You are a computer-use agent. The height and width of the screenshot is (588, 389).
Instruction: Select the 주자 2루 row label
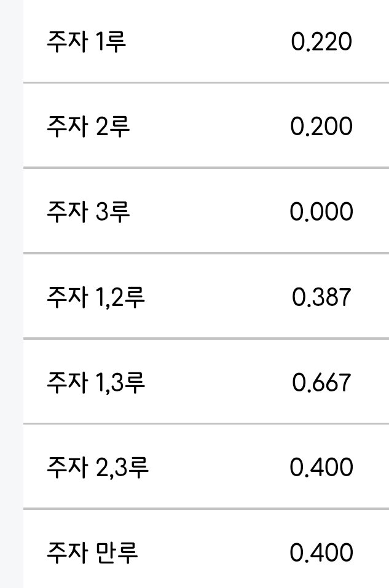pos(88,126)
